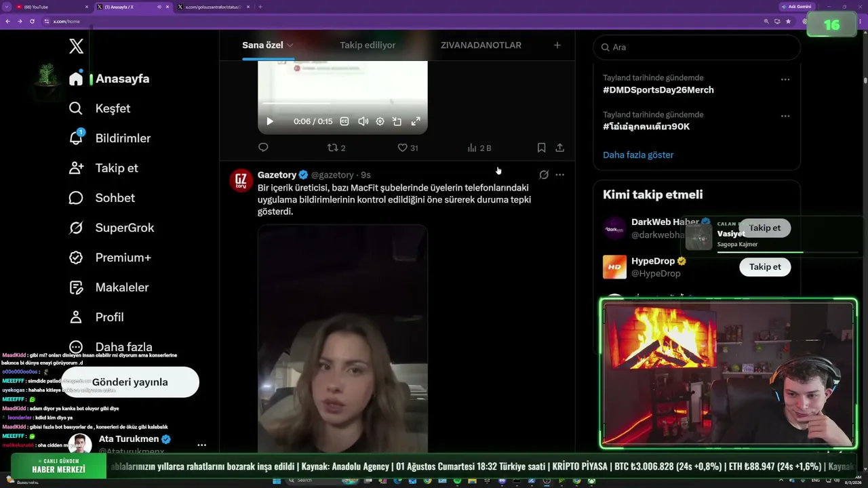Open Sohbet chat in sidebar

point(102,198)
